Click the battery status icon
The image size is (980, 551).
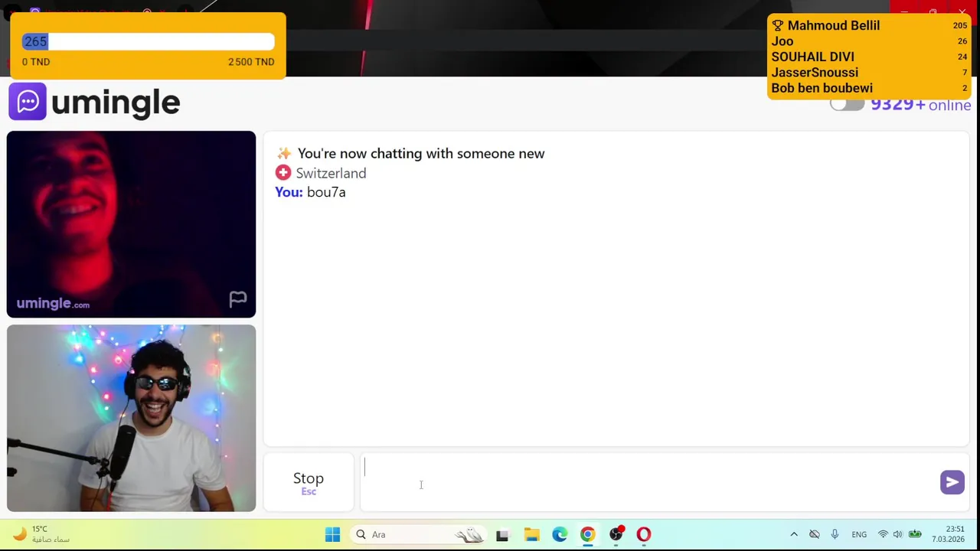(x=914, y=534)
